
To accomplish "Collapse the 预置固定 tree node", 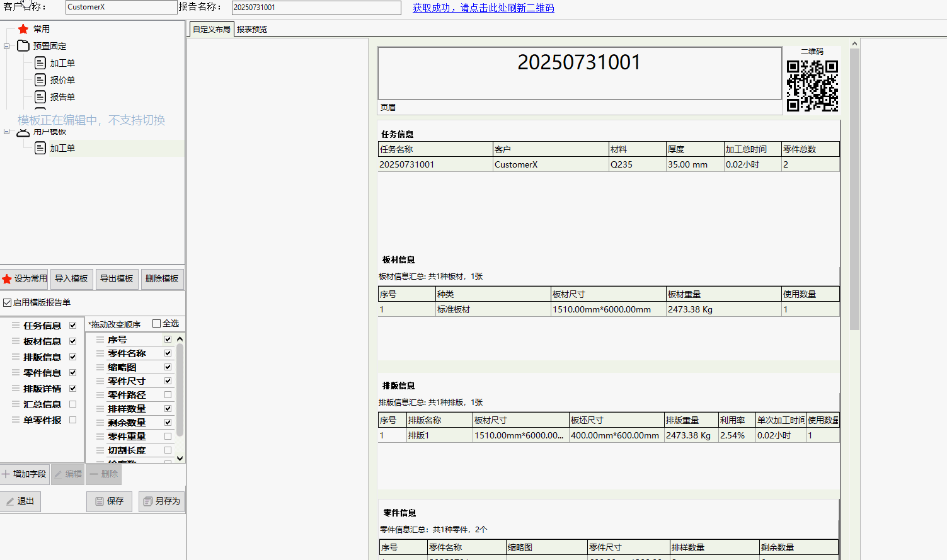I will point(7,46).
